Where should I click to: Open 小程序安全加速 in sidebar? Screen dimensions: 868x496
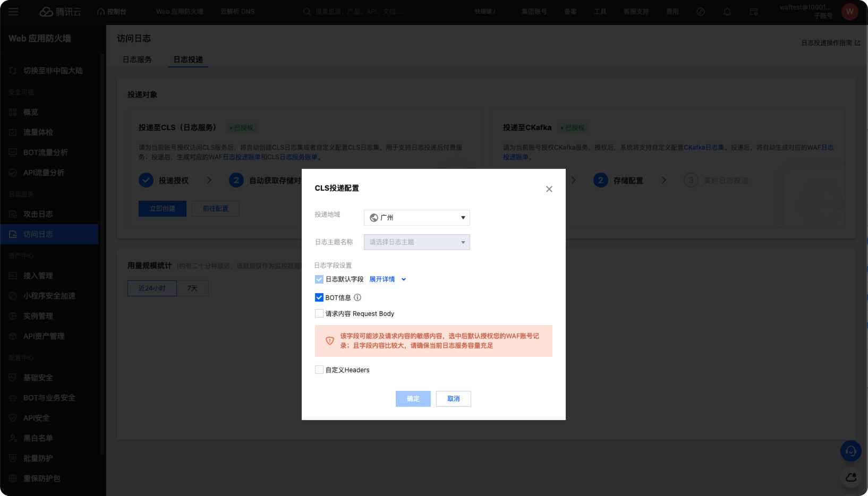pos(49,296)
